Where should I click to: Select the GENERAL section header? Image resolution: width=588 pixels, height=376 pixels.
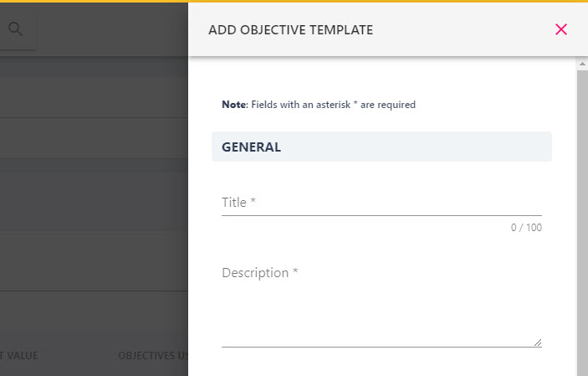381,147
